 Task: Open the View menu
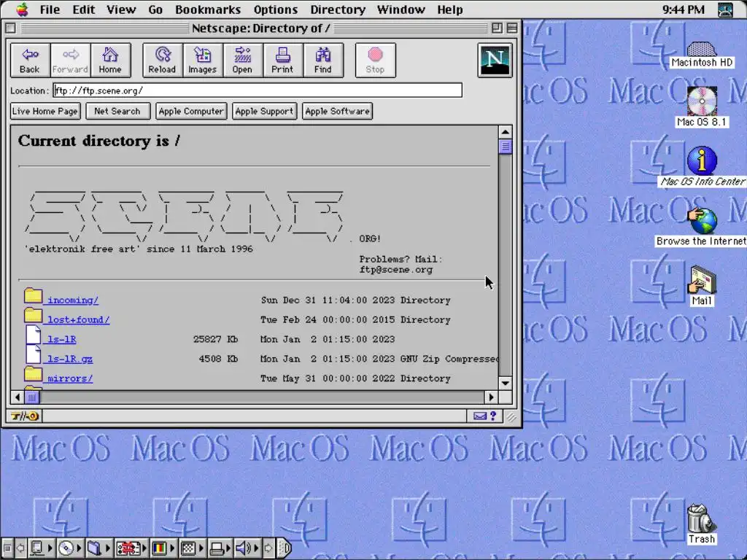click(121, 9)
